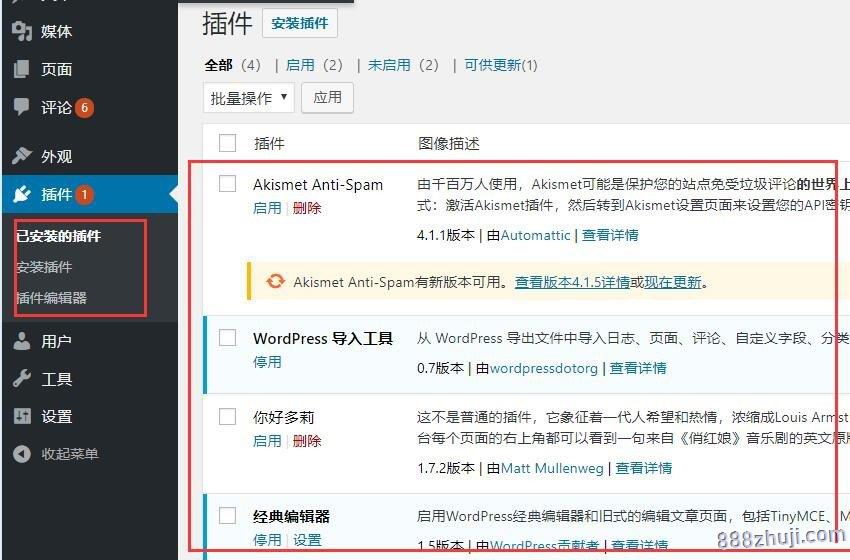The image size is (850, 560).
Task: Collapse the menu with 收起菜单 arrow icon
Action: point(22,453)
